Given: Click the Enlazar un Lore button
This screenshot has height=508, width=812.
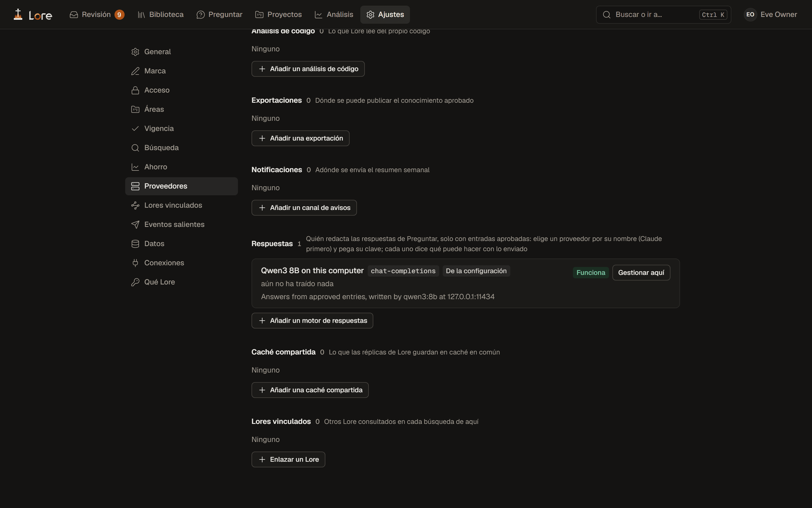Looking at the screenshot, I should point(288,459).
